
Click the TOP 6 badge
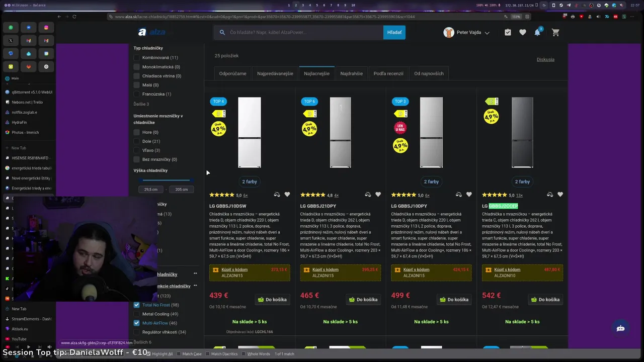309,102
